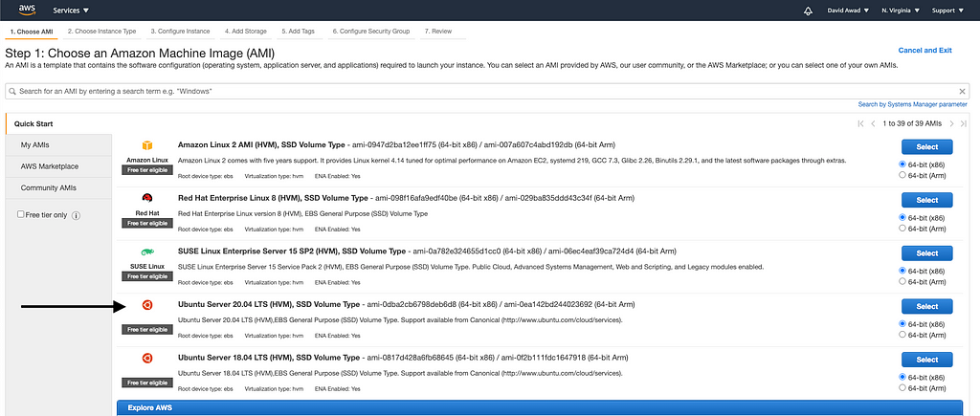Go to 2. Choose Instance Type tab
The width and height of the screenshot is (980, 416).
[101, 32]
